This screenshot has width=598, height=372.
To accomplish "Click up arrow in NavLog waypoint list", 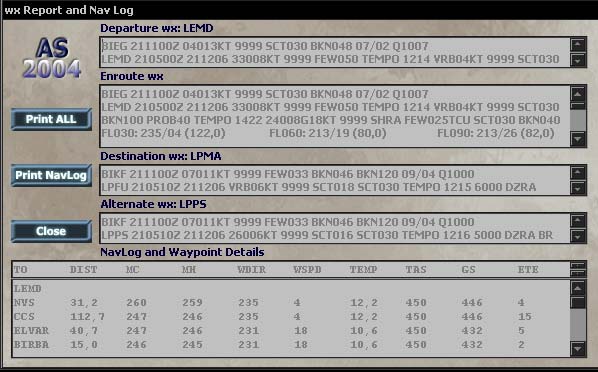I will [x=578, y=288].
